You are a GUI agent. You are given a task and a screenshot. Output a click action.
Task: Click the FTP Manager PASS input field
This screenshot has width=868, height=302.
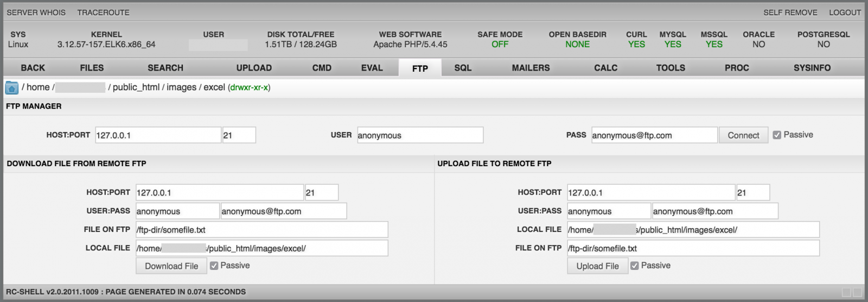pyautogui.click(x=654, y=135)
